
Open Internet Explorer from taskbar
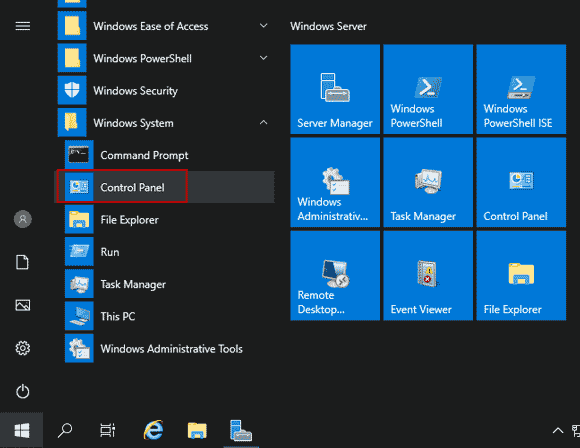click(154, 430)
